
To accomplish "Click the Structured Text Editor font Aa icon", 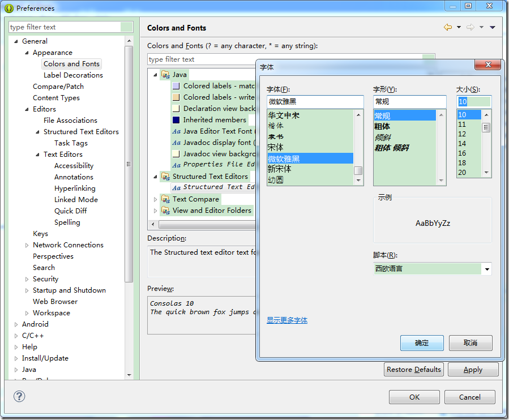I will 176,187.
